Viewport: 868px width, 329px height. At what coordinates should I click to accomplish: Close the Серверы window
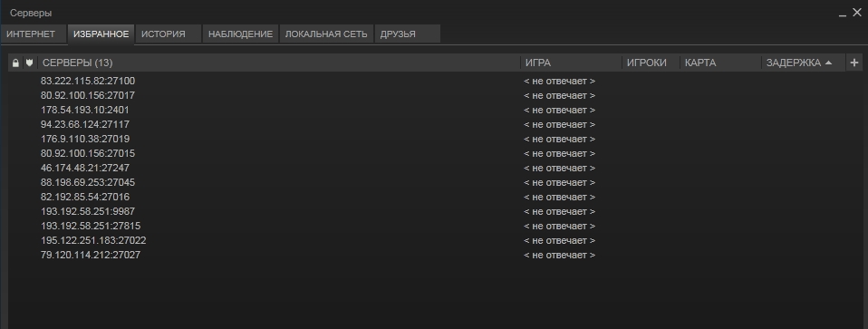tap(857, 12)
